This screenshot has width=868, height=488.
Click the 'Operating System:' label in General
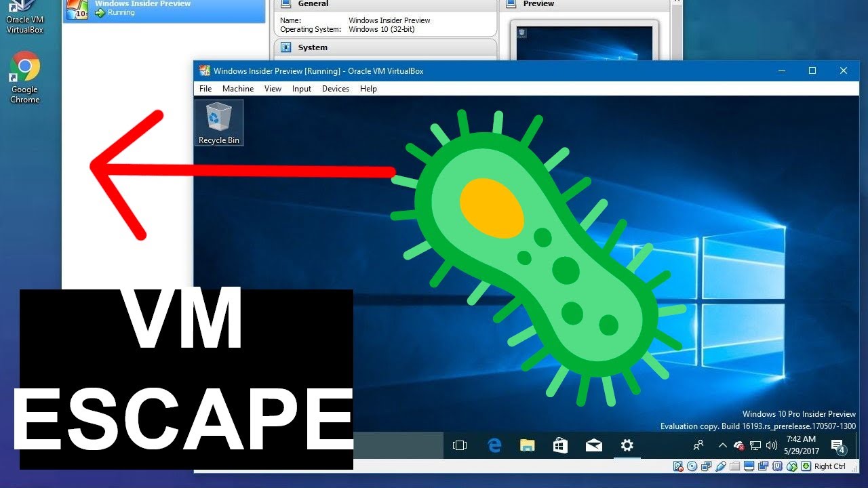point(311,30)
